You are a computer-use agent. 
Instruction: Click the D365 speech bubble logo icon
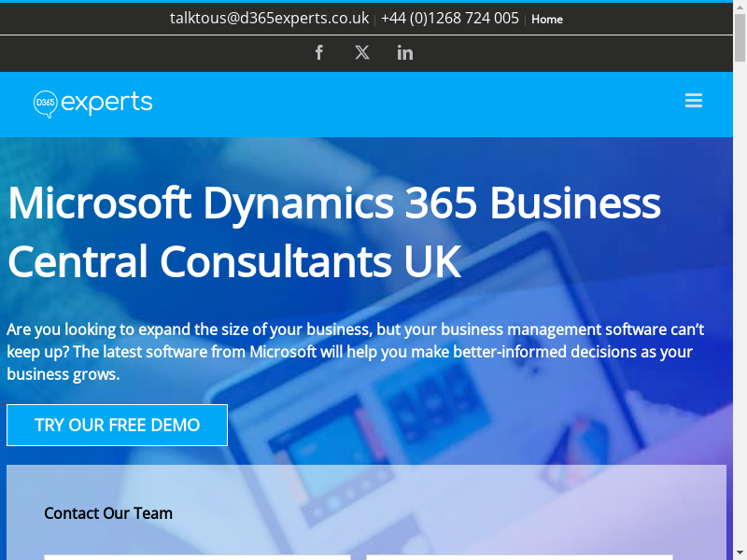tap(45, 103)
